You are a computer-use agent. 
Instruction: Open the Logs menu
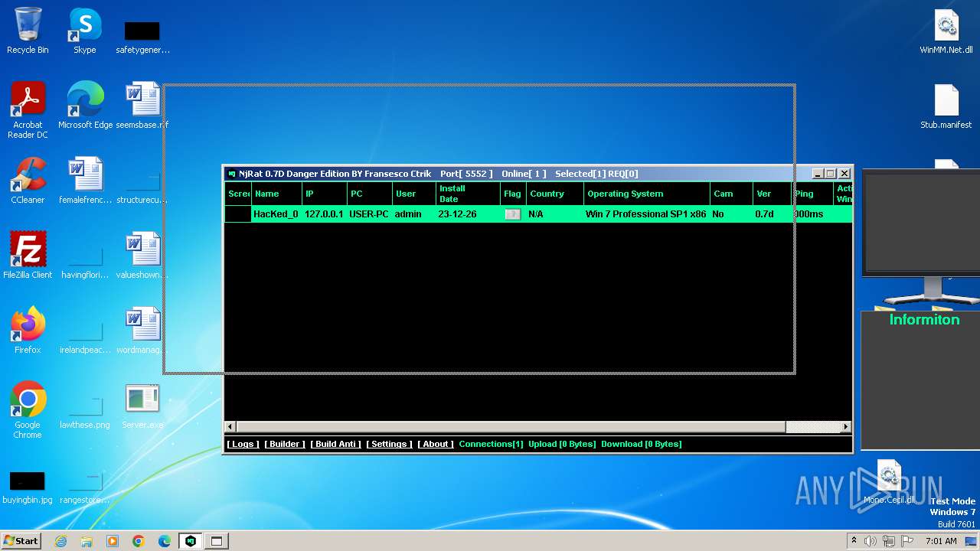[x=243, y=444]
